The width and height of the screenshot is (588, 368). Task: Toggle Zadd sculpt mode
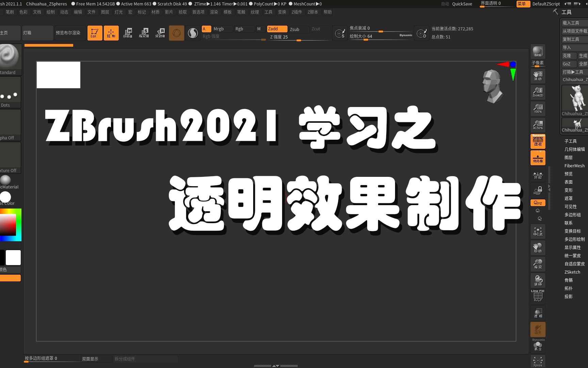[277, 29]
